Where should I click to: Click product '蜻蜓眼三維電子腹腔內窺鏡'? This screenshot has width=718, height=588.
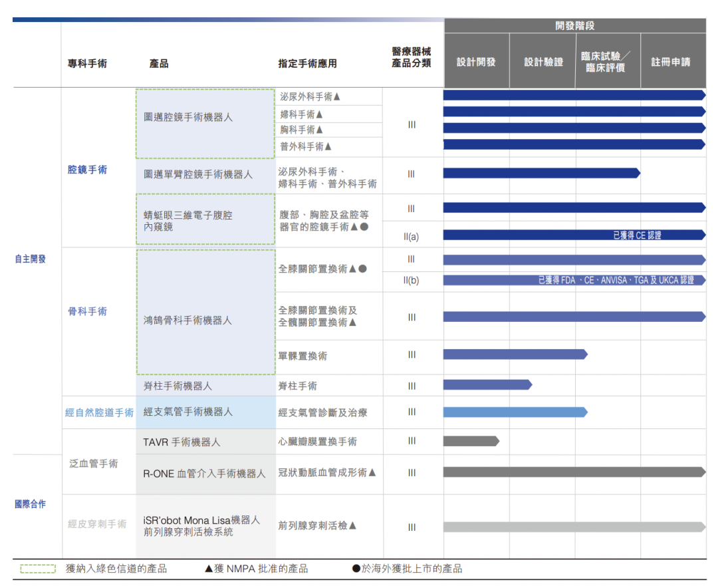point(187,221)
